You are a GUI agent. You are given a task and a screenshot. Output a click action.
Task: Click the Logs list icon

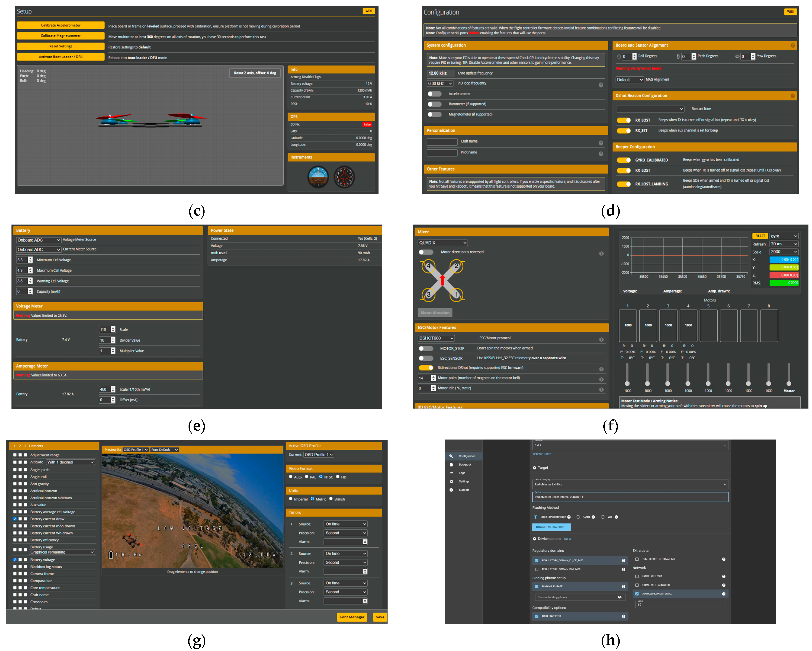[451, 473]
